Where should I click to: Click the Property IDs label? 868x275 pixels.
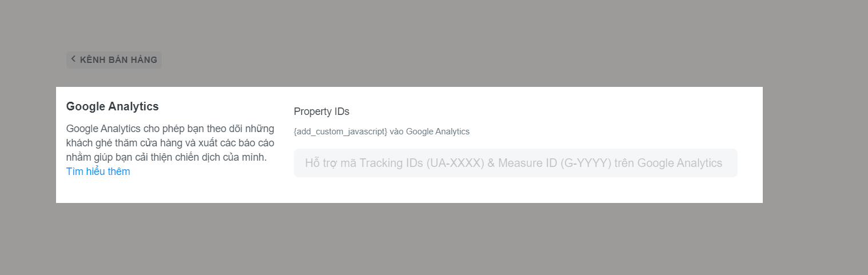click(x=321, y=111)
